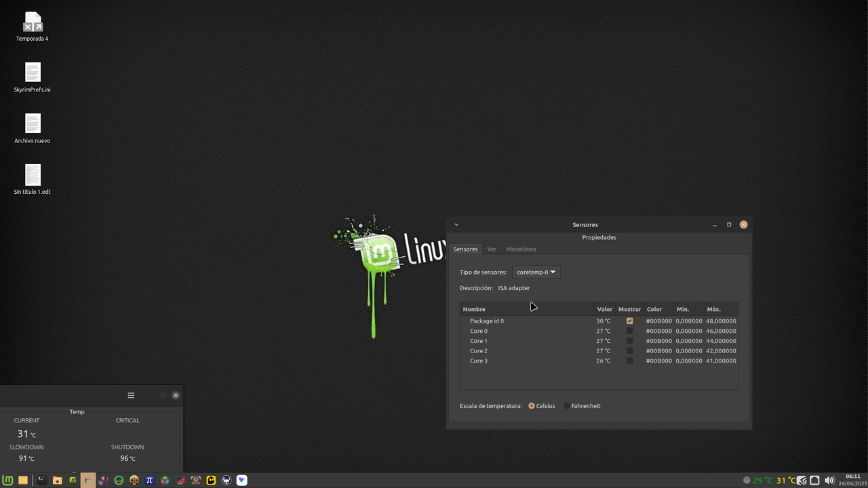Screen dimensions: 868x488
Task: Click the NVIDIA icon in the system tray
Action: (x=802, y=480)
